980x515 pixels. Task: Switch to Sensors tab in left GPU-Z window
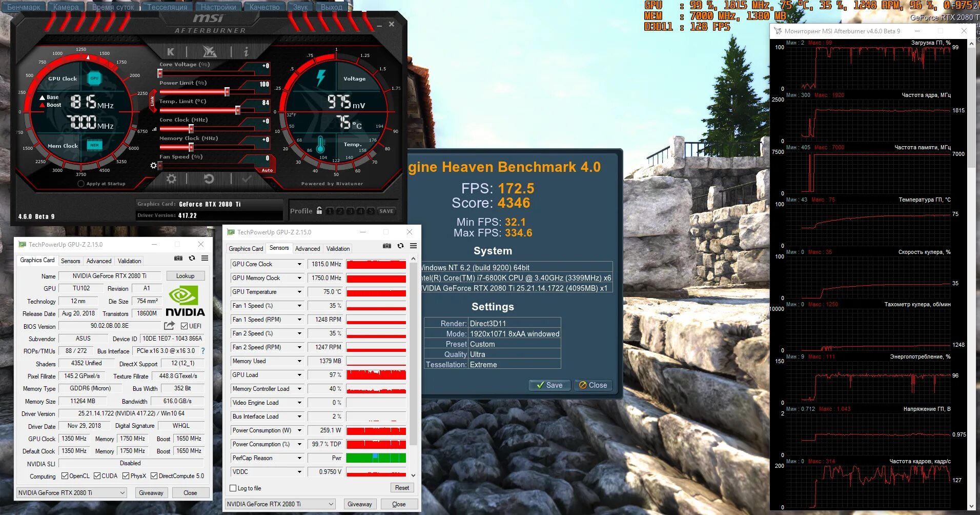[x=71, y=261]
